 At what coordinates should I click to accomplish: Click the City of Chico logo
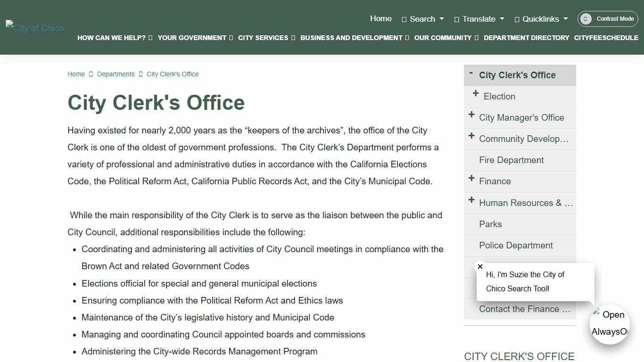pyautogui.click(x=34, y=27)
